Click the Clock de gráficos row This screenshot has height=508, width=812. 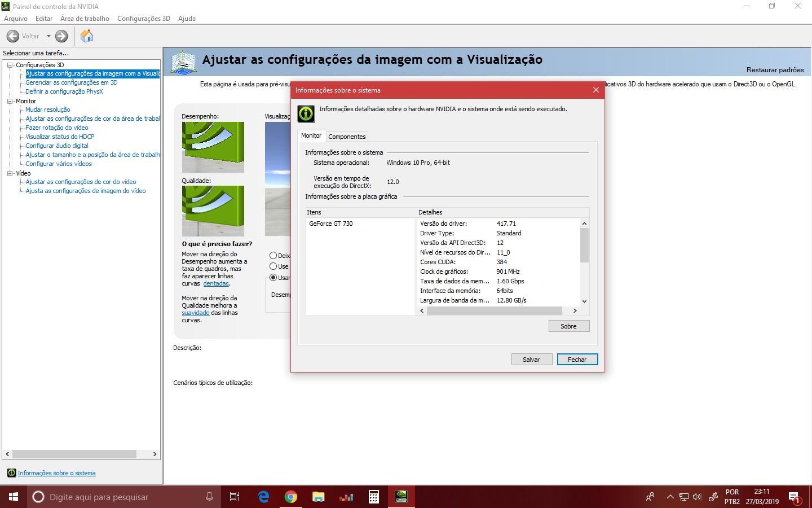tap(498, 271)
